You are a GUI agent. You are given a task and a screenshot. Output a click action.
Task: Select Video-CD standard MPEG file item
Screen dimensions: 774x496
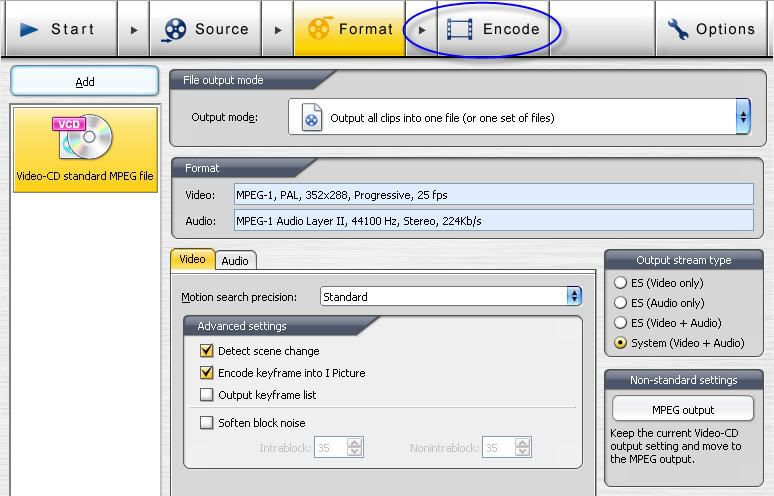[x=85, y=150]
